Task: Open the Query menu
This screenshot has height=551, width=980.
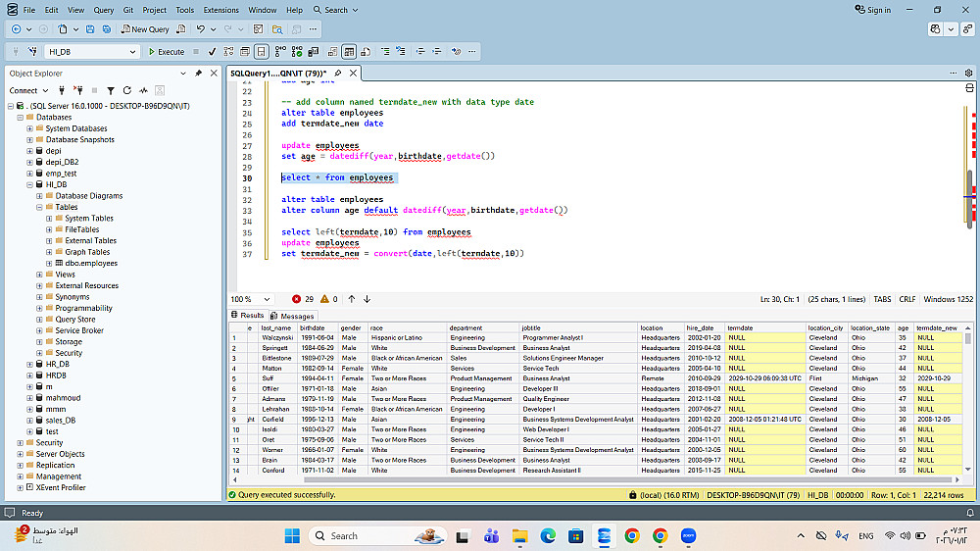Action: point(103,10)
